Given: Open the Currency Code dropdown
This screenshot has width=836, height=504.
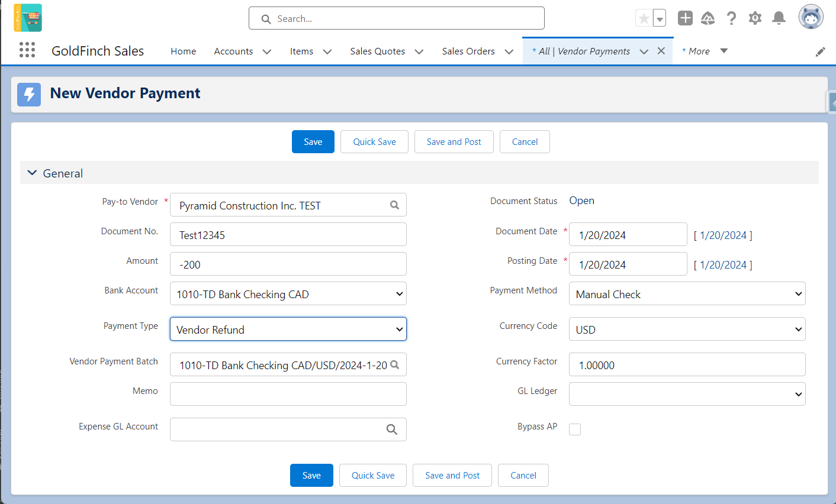Looking at the screenshot, I should point(687,329).
